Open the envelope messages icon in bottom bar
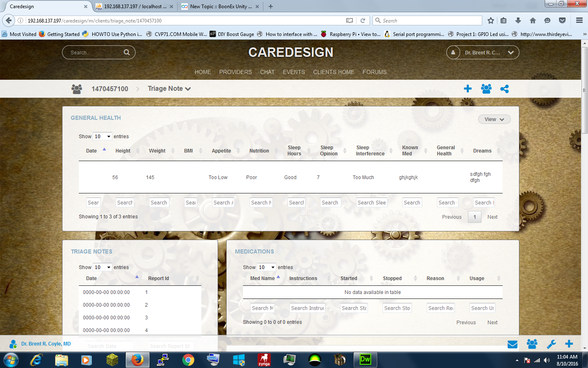 click(x=512, y=344)
